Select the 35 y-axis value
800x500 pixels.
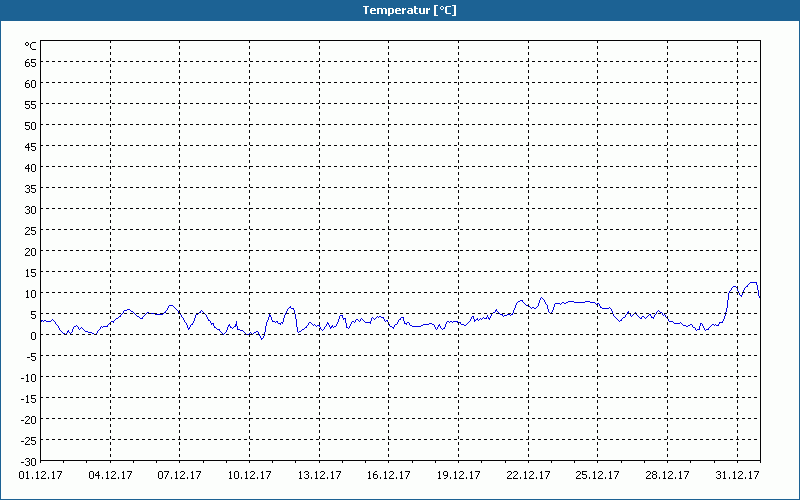pos(31,189)
